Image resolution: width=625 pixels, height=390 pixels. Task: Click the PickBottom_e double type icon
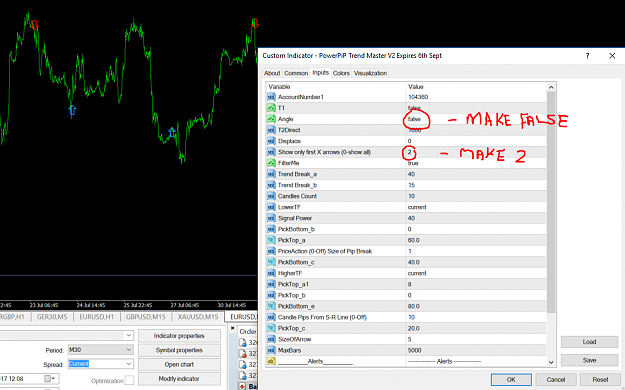click(271, 306)
